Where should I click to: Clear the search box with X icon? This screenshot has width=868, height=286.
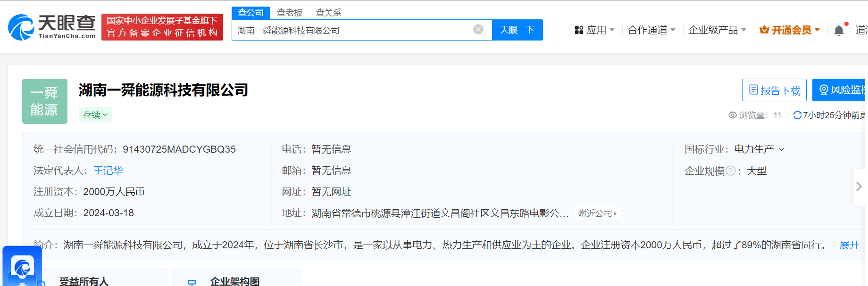pyautogui.click(x=478, y=30)
